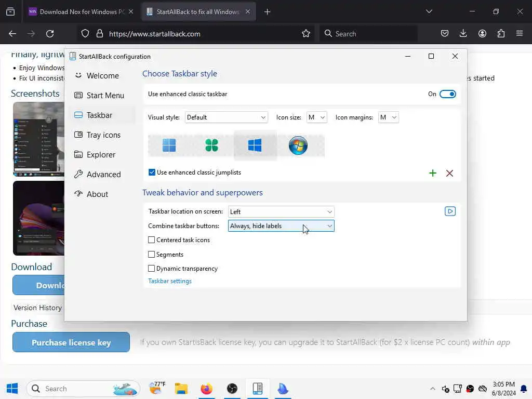Image resolution: width=532 pixels, height=399 pixels.
Task: Open a new browser tab
Action: tap(268, 12)
